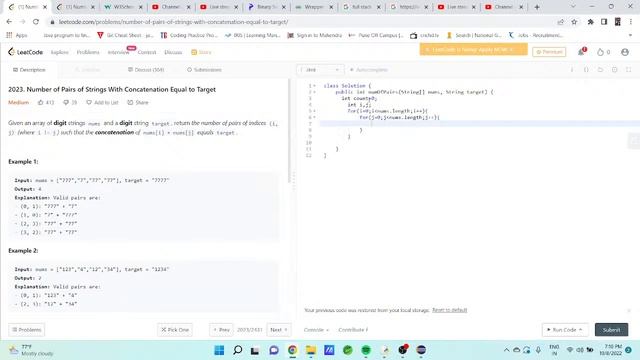Expand the Console panel

tap(316, 330)
